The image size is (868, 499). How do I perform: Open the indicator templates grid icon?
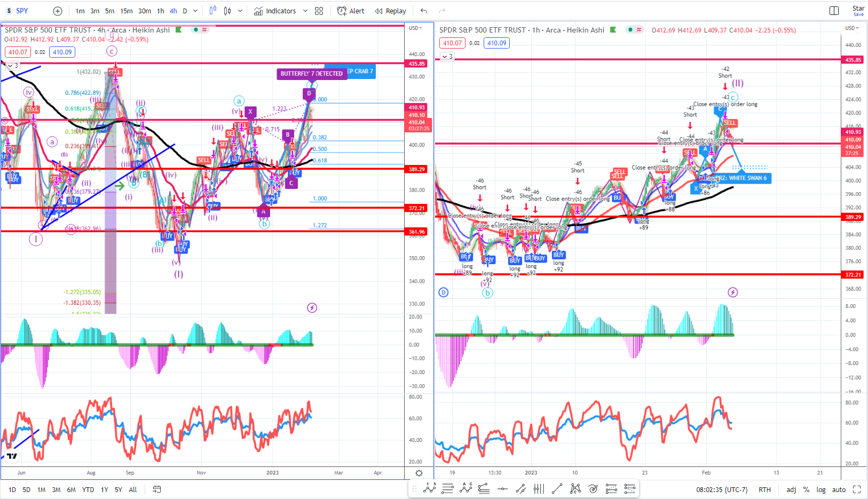(319, 11)
